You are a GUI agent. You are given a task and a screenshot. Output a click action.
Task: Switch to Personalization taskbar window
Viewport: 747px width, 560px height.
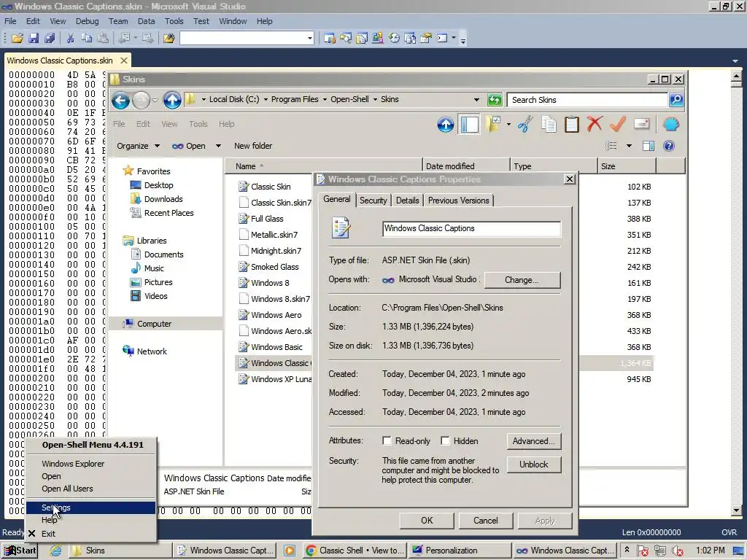click(x=460, y=551)
